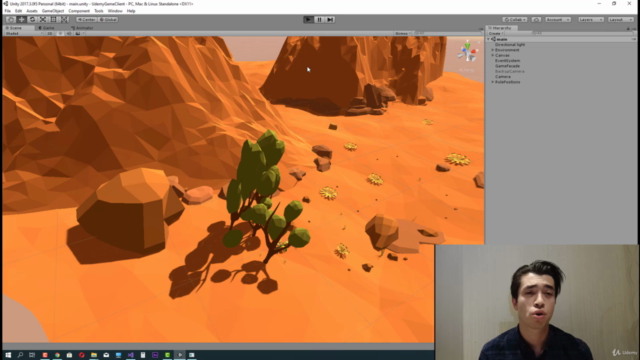The width and height of the screenshot is (640, 360).
Task: Open the Microsoft Store taskbar icon
Action: click(x=69, y=355)
